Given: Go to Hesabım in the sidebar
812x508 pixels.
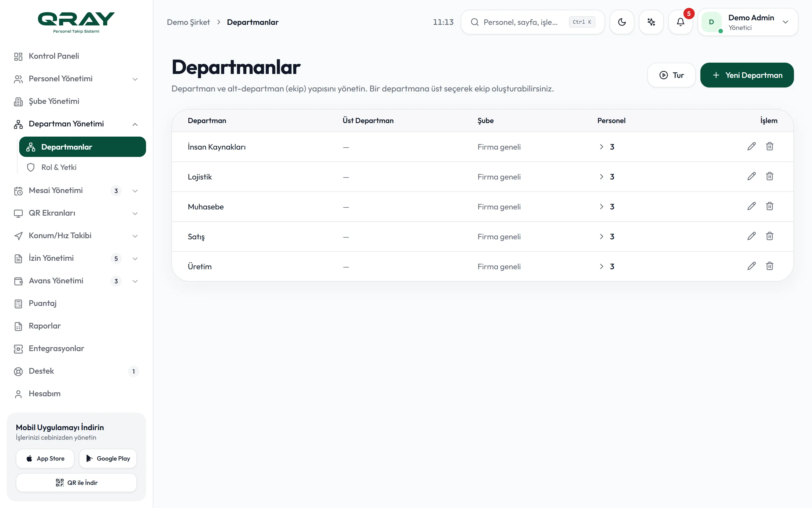Looking at the screenshot, I should pos(76,393).
